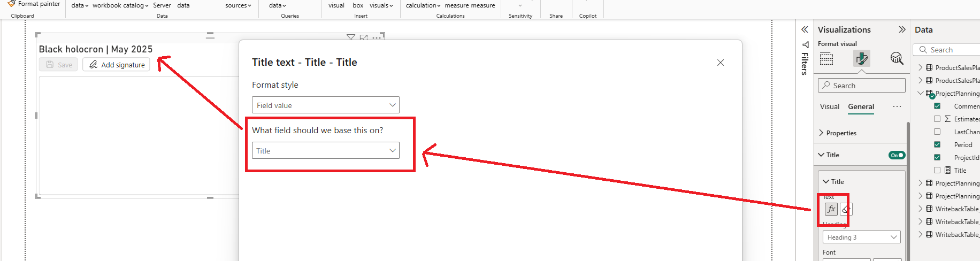980x261 pixels.
Task: Turn off the Title toggle switch
Action: pos(897,155)
